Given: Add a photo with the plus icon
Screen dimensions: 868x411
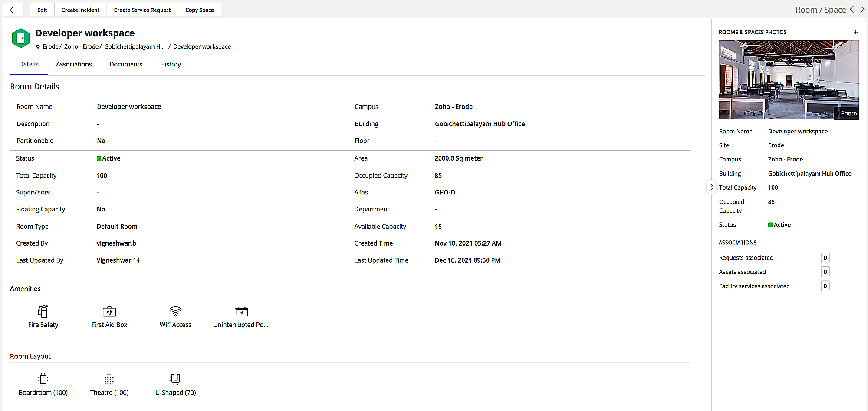Looking at the screenshot, I should pyautogui.click(x=855, y=32).
